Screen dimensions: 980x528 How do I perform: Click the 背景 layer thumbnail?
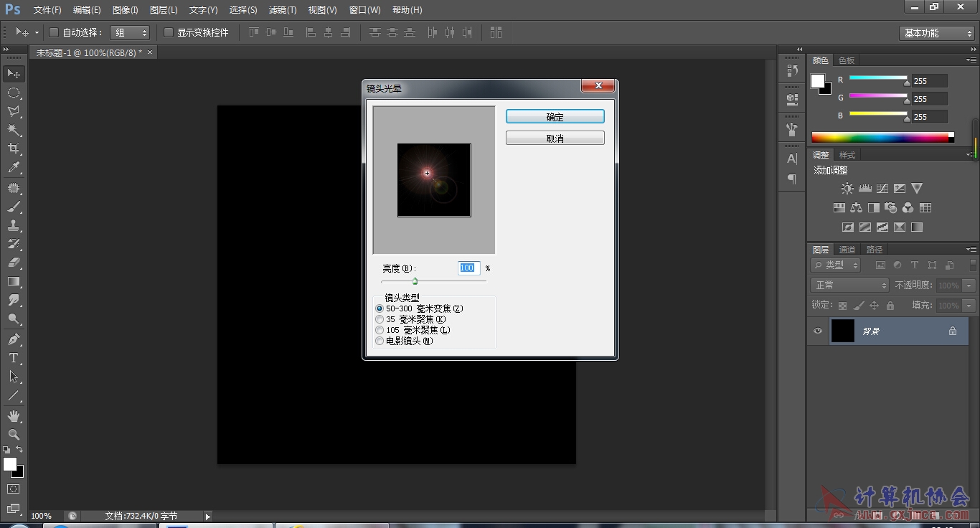[842, 331]
